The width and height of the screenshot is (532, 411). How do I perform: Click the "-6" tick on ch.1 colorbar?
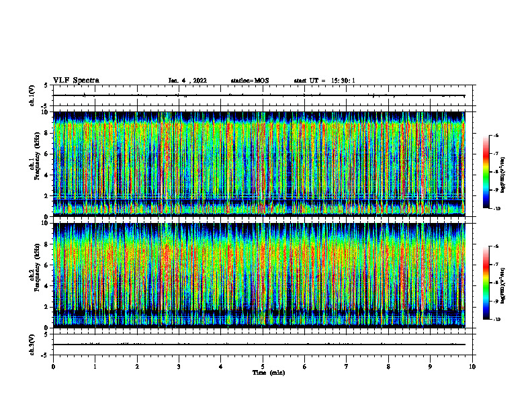coord(496,135)
